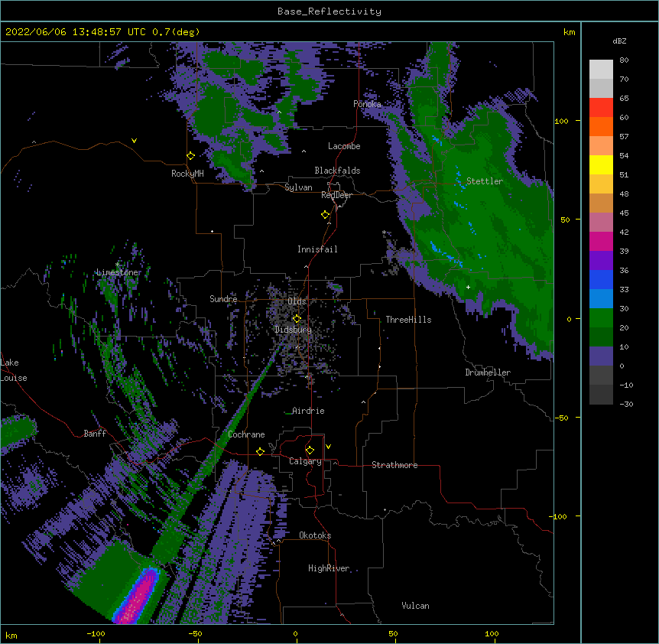Viewport: 659px width, 644px height.
Task: Click the Ponoka town label
Action: (x=367, y=104)
